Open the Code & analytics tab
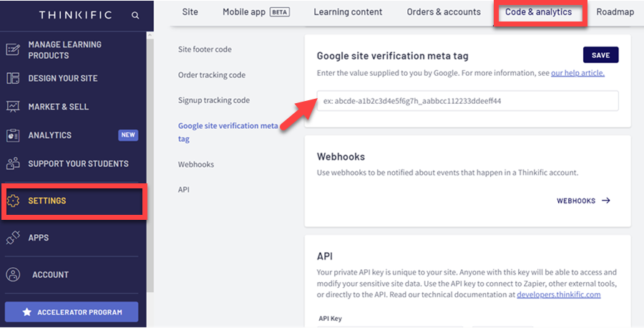 click(x=538, y=12)
